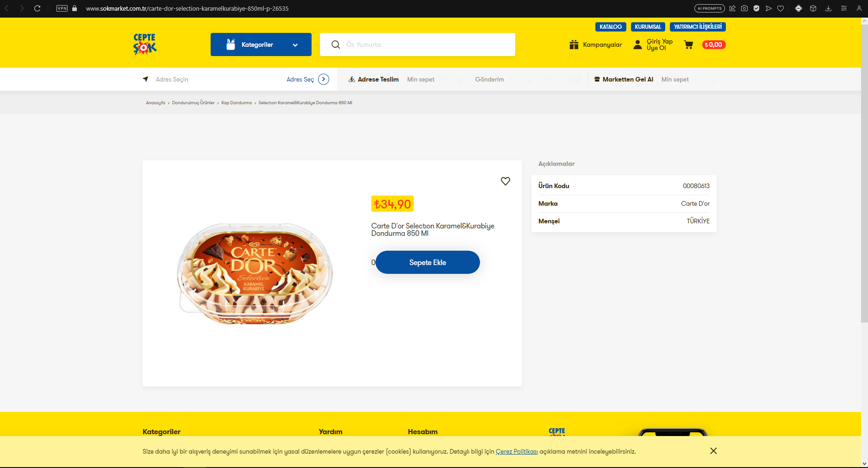Click the Adres Seç arrow chevron
Viewport: 868px width, 468px height.
pos(324,79)
